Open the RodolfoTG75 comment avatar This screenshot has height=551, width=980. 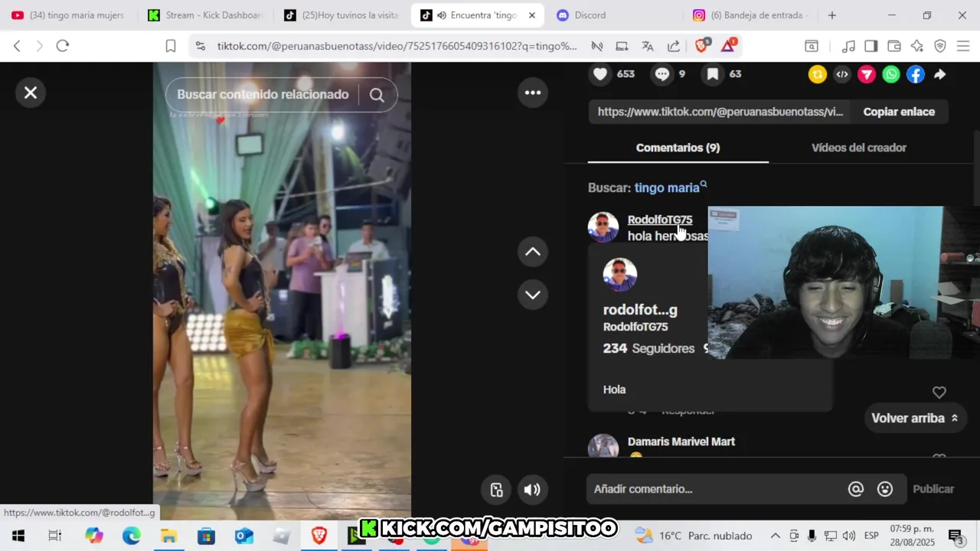point(603,227)
